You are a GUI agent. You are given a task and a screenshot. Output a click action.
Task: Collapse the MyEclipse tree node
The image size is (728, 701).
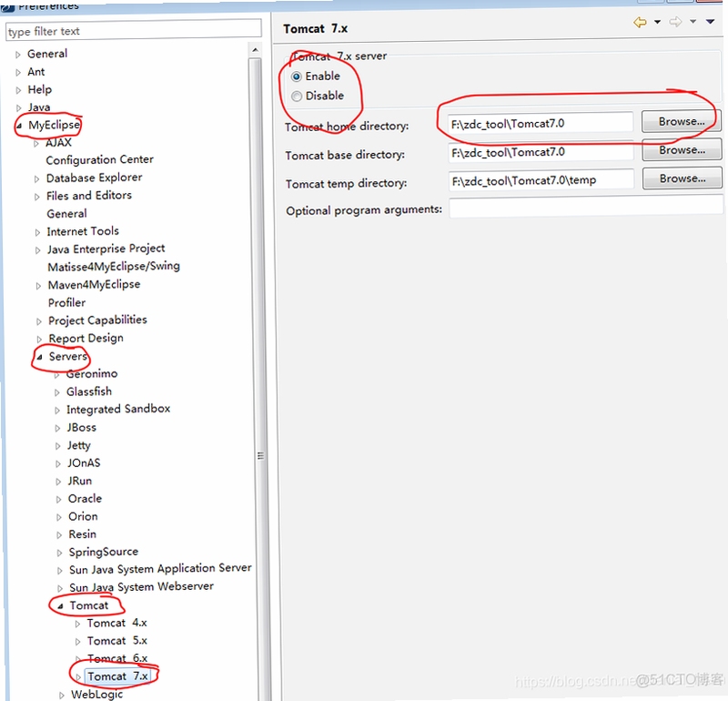18,126
